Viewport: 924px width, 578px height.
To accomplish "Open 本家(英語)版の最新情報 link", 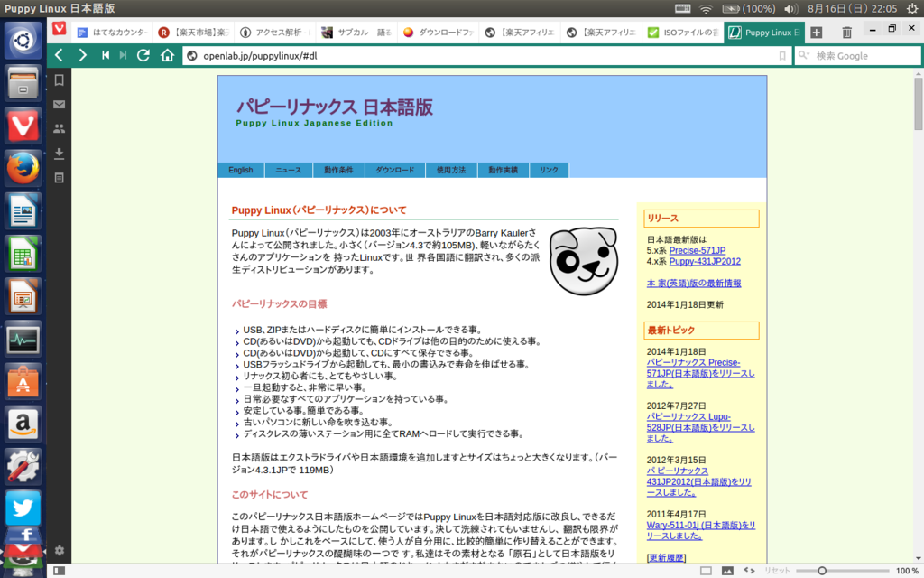I will [694, 283].
